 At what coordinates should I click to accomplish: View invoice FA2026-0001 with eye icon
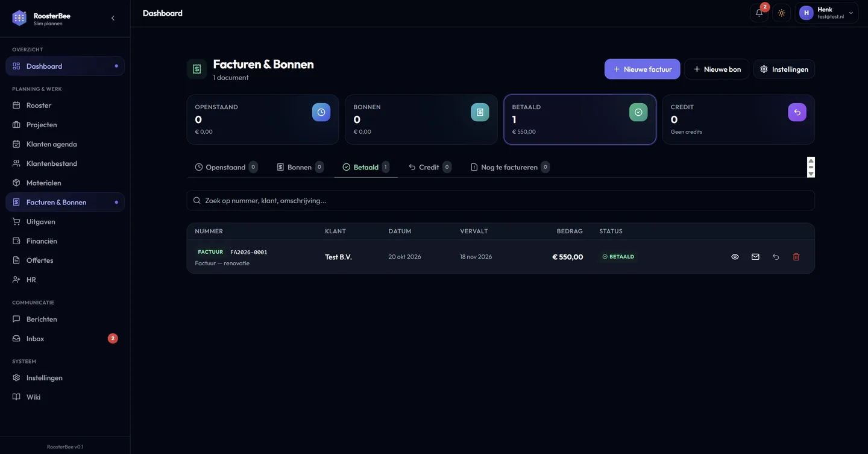735,257
